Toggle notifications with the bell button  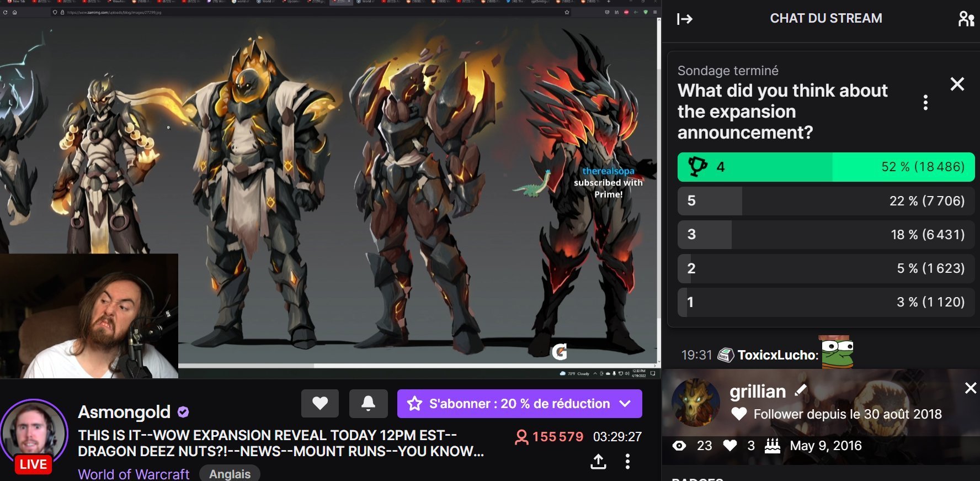[368, 403]
